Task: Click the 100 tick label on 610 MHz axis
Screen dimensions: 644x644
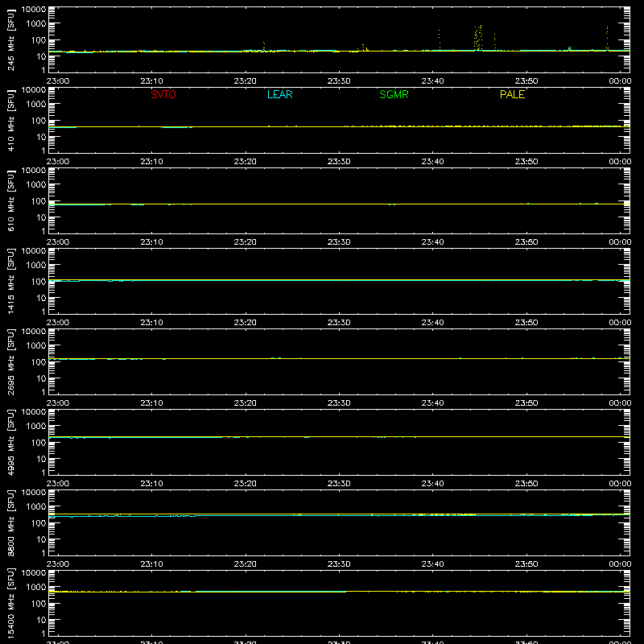Action: pyautogui.click(x=39, y=201)
